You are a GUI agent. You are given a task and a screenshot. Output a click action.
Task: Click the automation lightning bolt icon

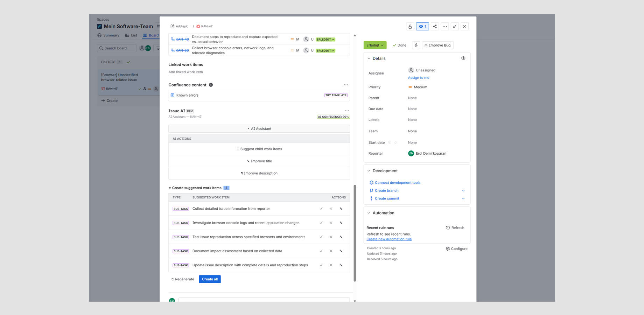[x=415, y=45]
